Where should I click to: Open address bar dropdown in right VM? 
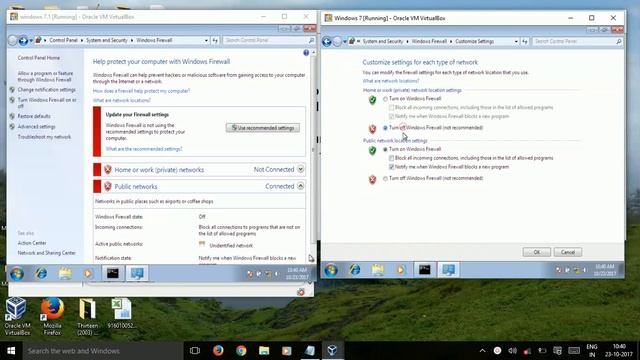coord(516,41)
